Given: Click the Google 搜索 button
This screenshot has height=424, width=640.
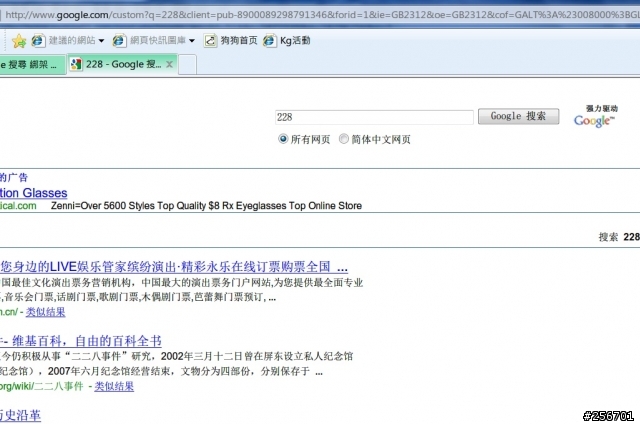Looking at the screenshot, I should point(518,116).
